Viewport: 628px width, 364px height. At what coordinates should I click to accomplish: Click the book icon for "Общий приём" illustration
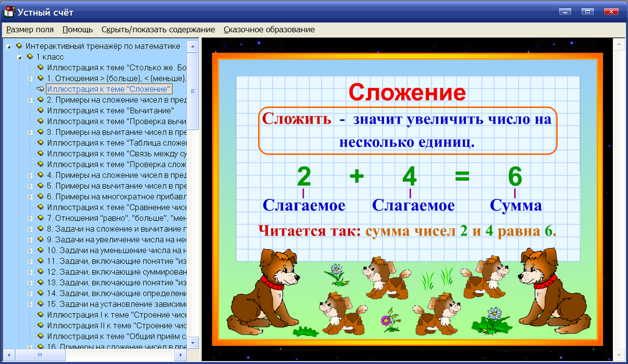[40, 337]
